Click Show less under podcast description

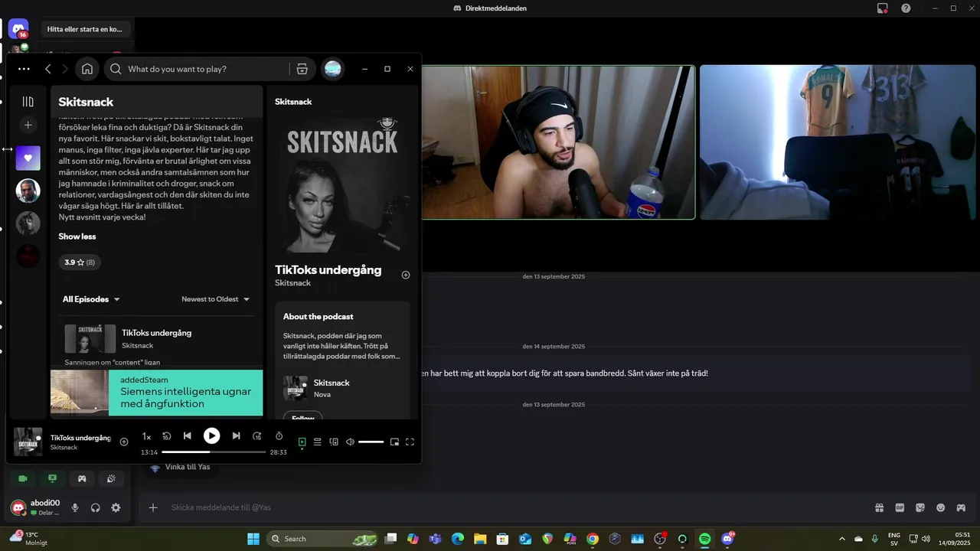coord(77,236)
